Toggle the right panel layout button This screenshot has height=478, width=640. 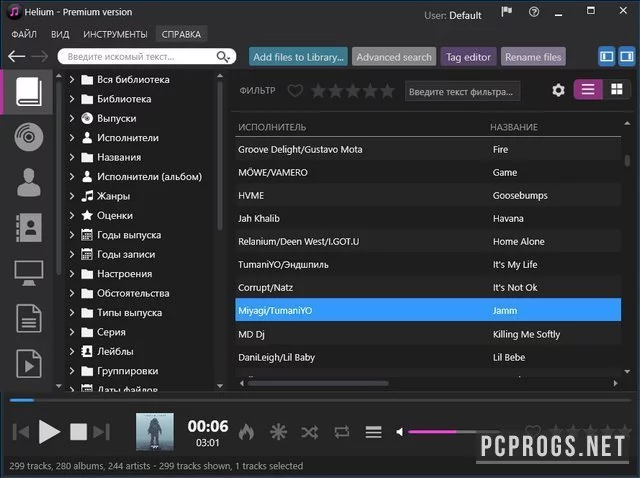627,56
